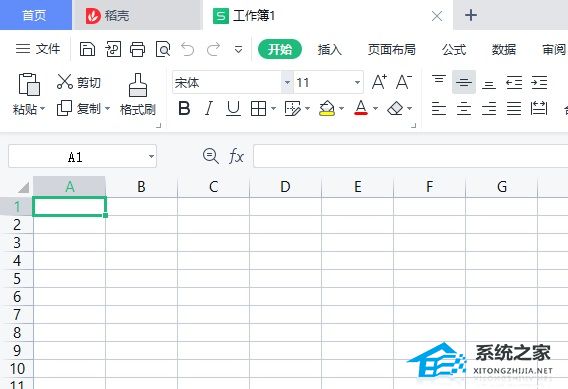This screenshot has width=568, height=389.
Task: Click Decrease indent icon
Action: click(514, 83)
